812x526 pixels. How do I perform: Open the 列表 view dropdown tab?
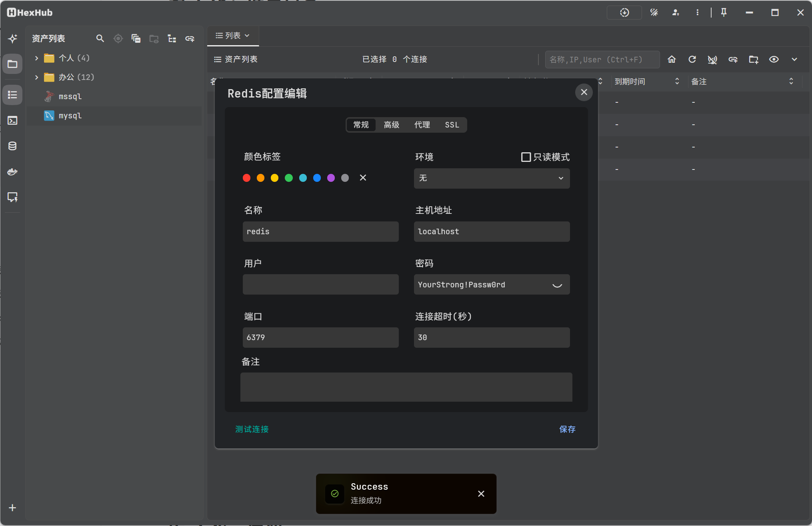coord(233,36)
